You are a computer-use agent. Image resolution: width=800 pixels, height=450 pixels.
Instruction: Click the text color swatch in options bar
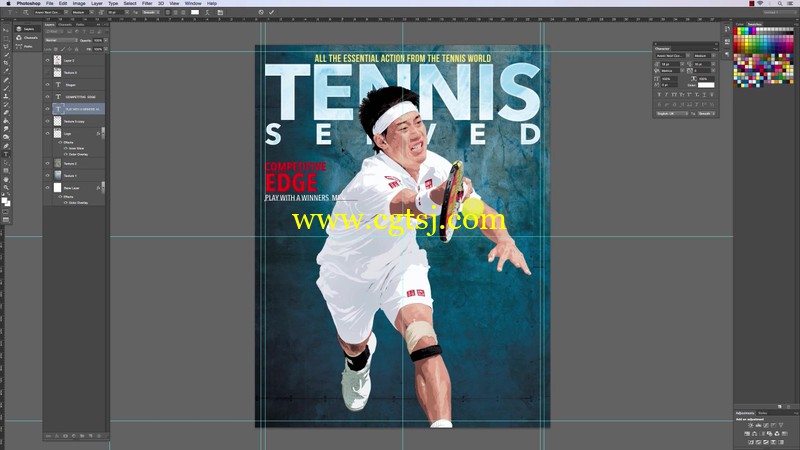(194, 12)
